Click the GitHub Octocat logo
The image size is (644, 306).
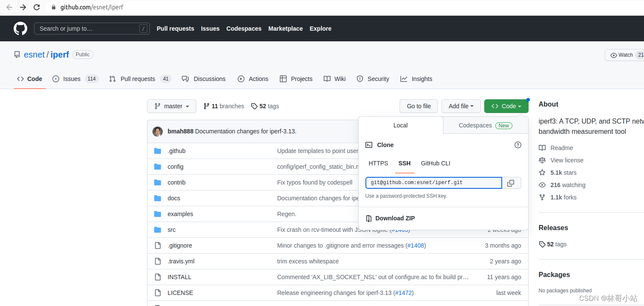pos(20,29)
